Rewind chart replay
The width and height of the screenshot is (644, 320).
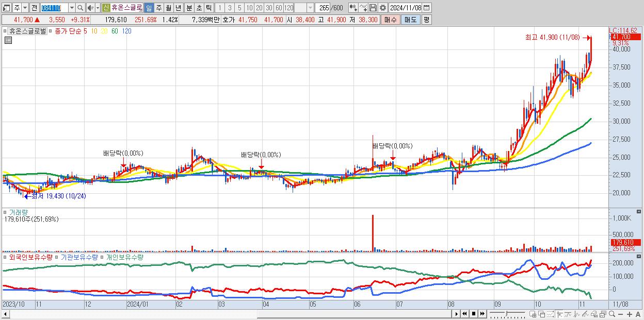(x=464, y=314)
